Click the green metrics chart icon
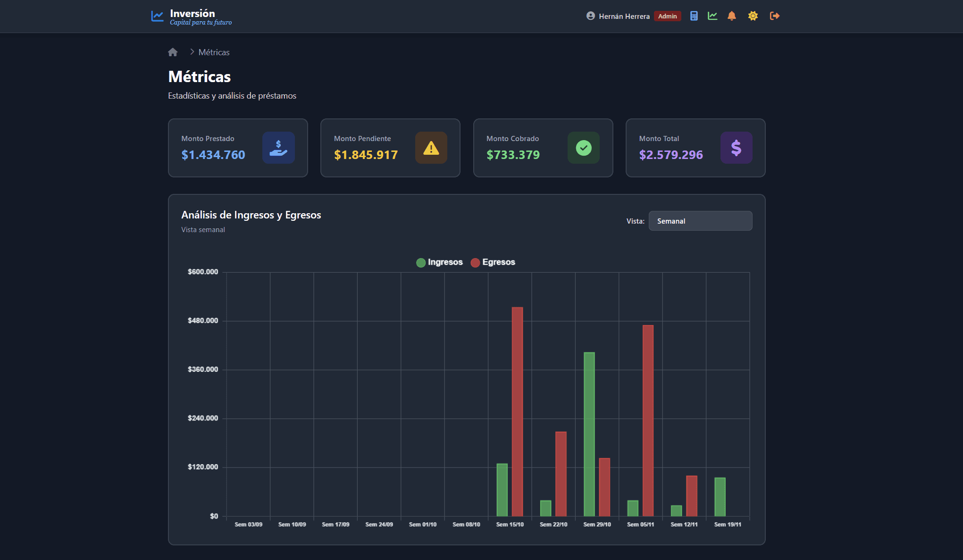Viewport: 963px width, 560px height. tap(712, 16)
